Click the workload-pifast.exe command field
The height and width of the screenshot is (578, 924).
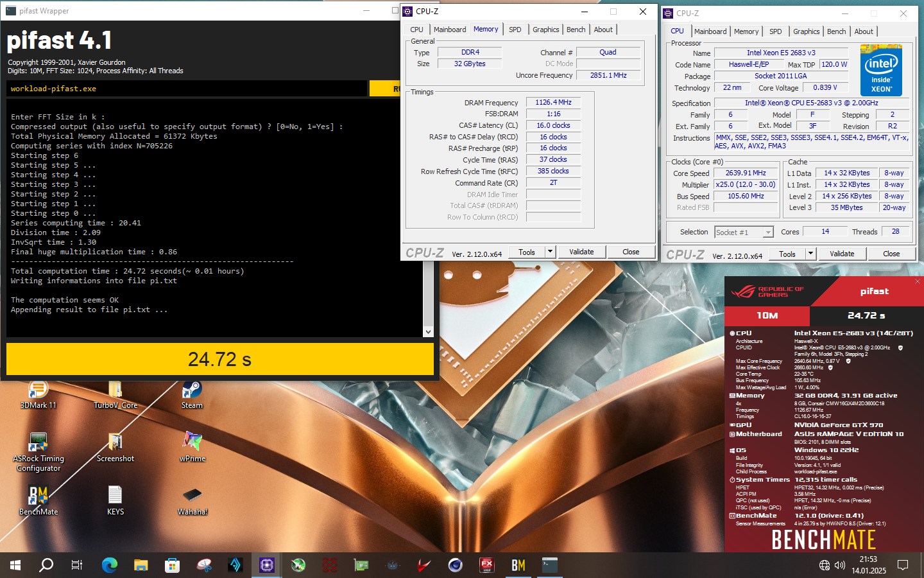click(187, 89)
